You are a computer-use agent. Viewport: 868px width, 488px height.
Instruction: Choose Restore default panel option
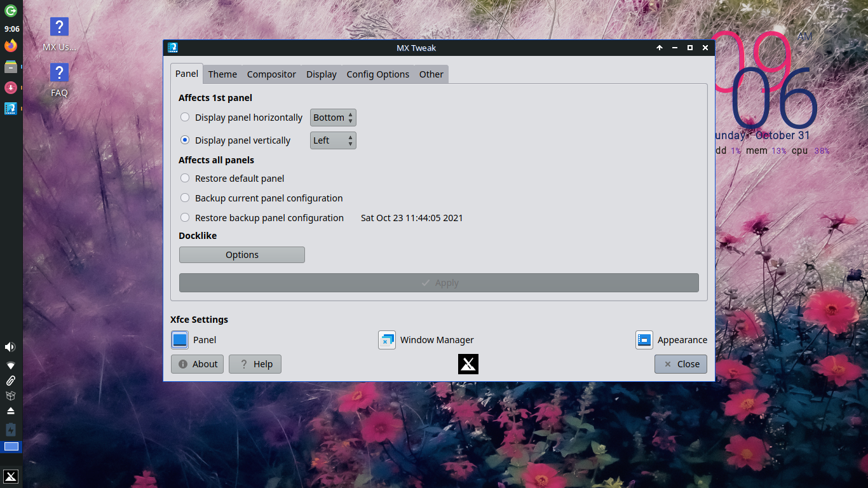185,178
